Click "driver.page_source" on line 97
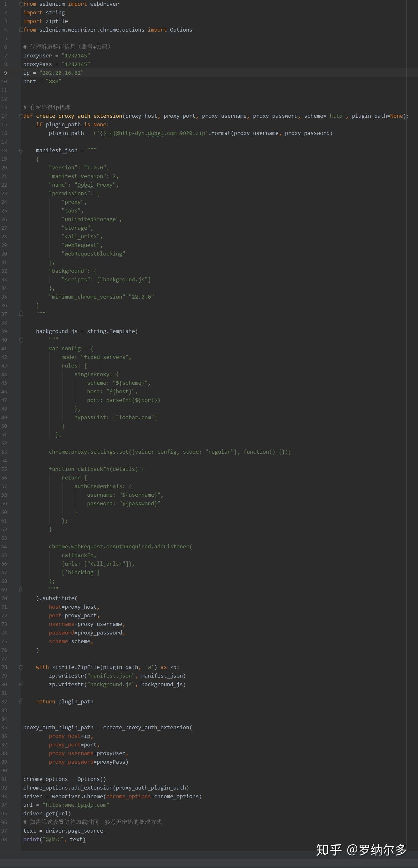Image resolution: width=418 pixels, height=868 pixels. point(74,831)
